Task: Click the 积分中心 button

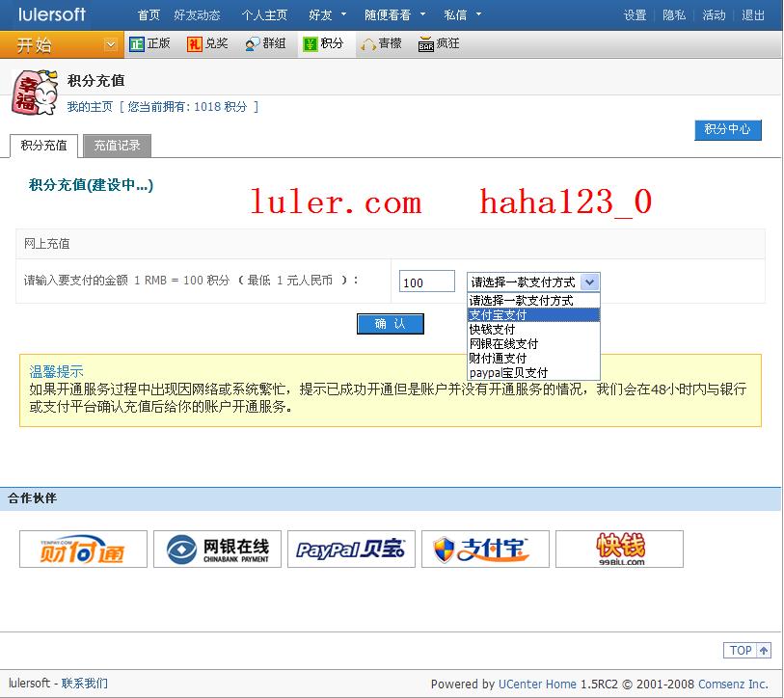Action: point(727,129)
